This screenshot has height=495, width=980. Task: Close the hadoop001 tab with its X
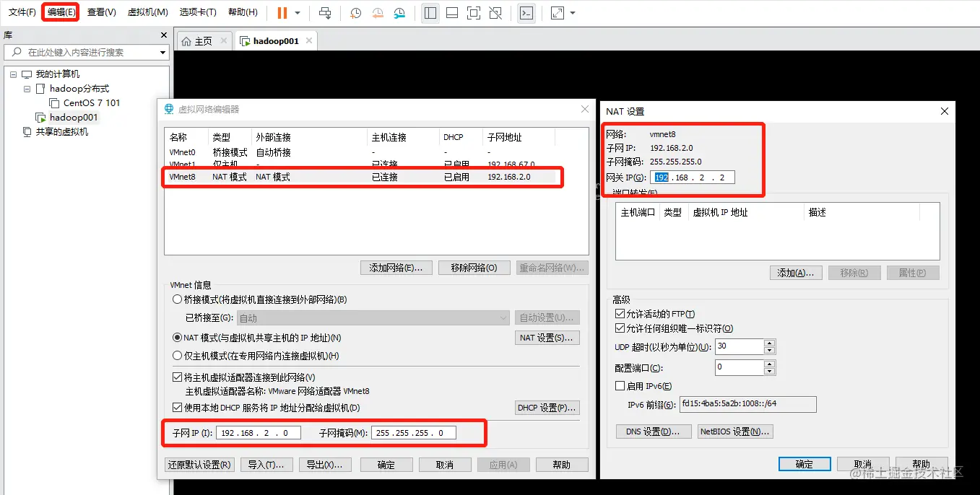click(309, 41)
